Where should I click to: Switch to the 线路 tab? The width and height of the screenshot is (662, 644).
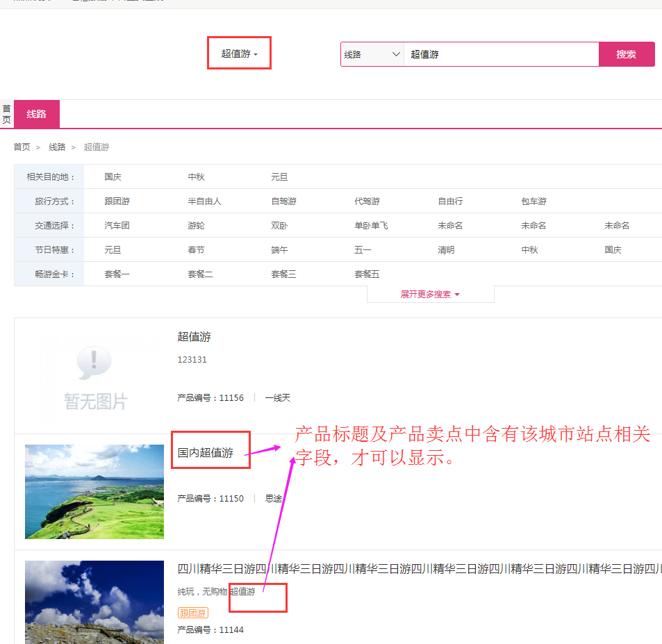point(37,114)
